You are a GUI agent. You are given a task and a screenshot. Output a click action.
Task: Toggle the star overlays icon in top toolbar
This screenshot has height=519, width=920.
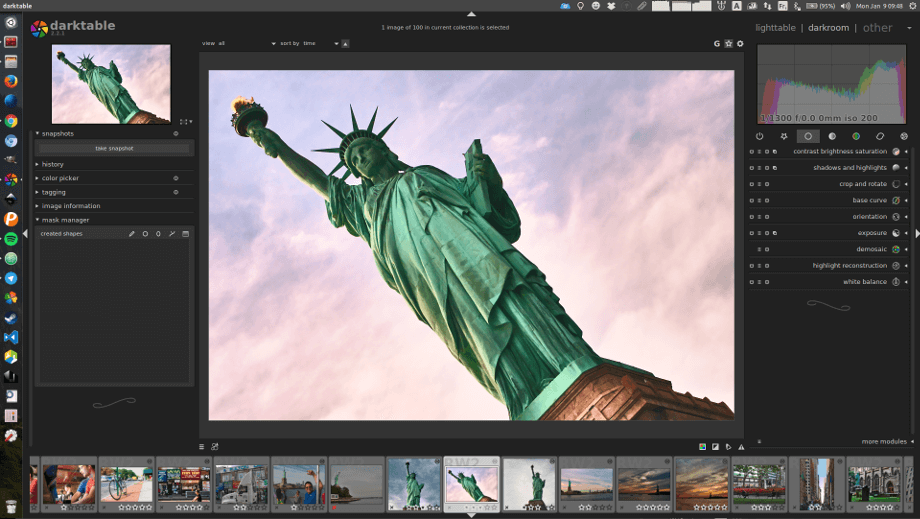pos(728,43)
